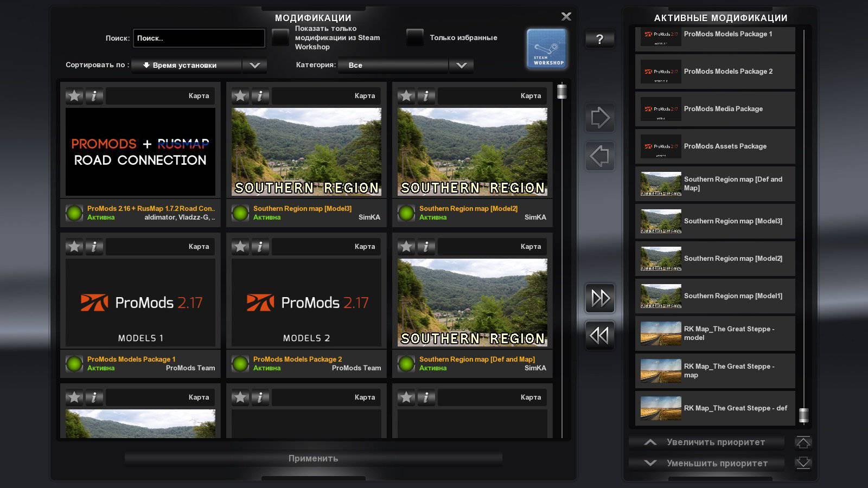The image size is (868, 488).
Task: Open the Steam Workshop button
Action: click(546, 49)
